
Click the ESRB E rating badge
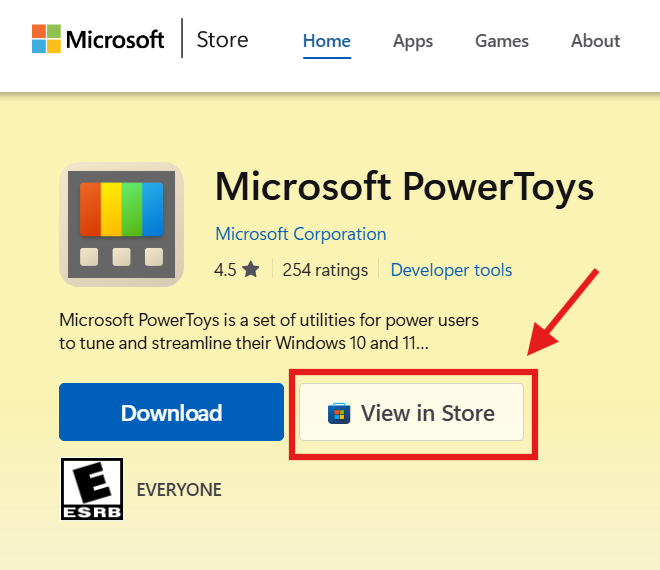pos(92,490)
